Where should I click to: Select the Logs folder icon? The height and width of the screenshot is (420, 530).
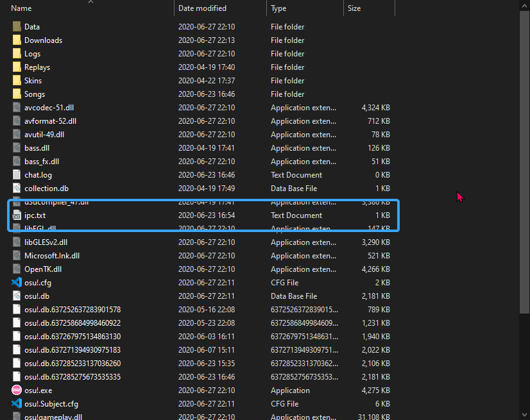[x=17, y=54]
